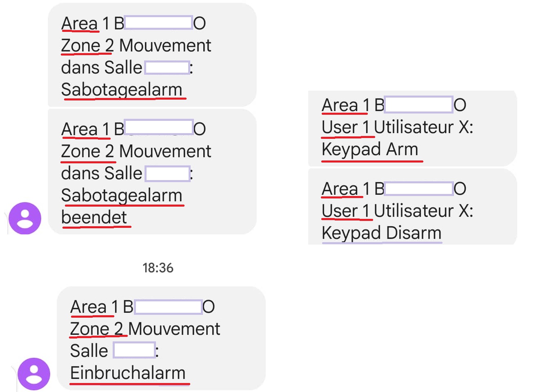This screenshot has width=536, height=392.
Task: Tap the Keypad Disarm text
Action: point(381,233)
